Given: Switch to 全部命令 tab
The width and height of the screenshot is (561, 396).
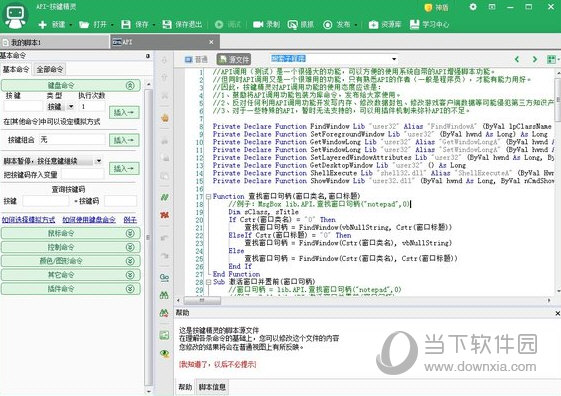Looking at the screenshot, I should (x=50, y=69).
